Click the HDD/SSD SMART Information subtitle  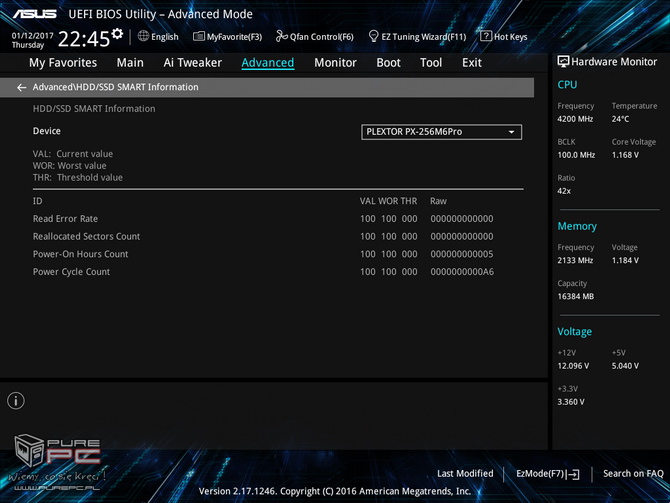coord(94,109)
